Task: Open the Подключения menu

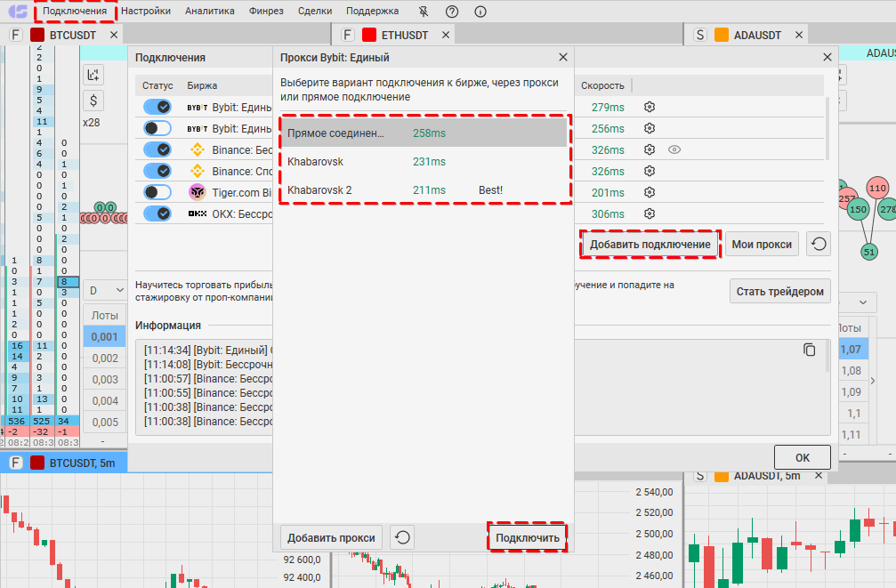Action: tap(75, 11)
